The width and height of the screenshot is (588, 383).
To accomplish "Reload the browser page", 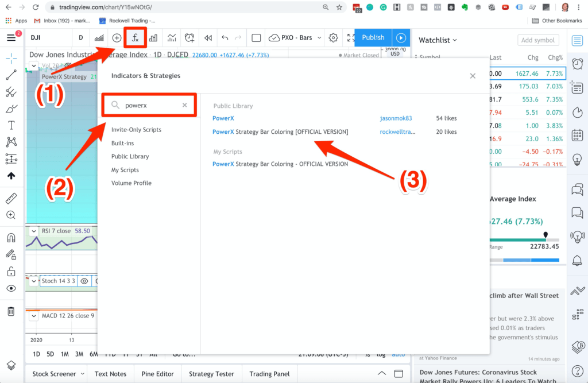I will tap(36, 7).
